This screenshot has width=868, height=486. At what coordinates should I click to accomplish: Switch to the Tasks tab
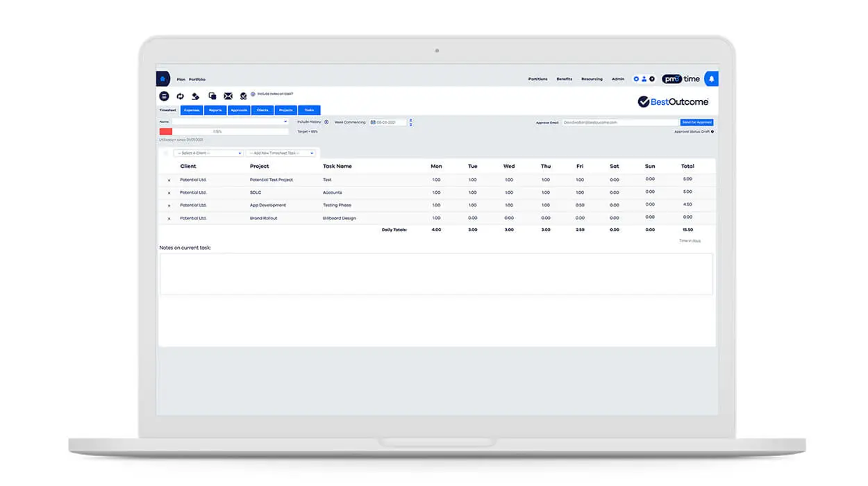pyautogui.click(x=309, y=110)
